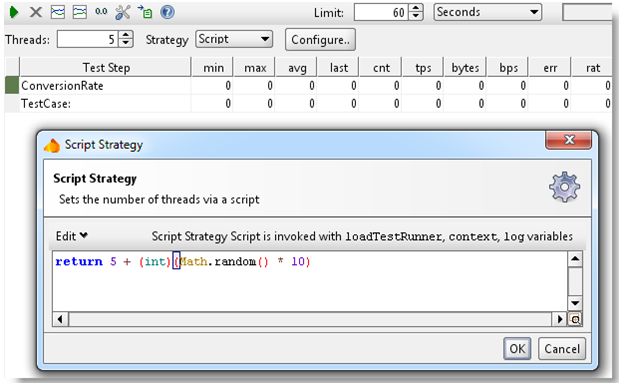Viewport: 619px width, 383px height.
Task: Decrease the Limit value with down arrow
Action: pyautogui.click(x=415, y=16)
